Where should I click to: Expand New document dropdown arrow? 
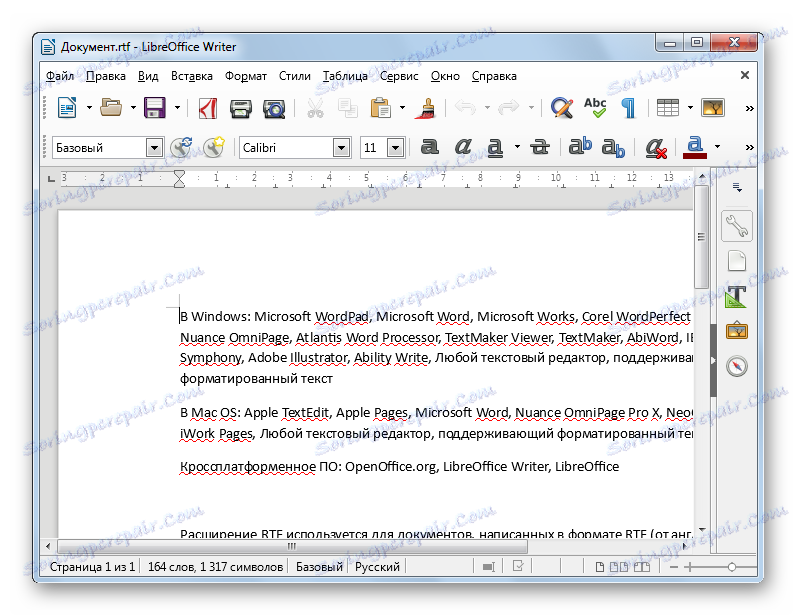(89, 108)
